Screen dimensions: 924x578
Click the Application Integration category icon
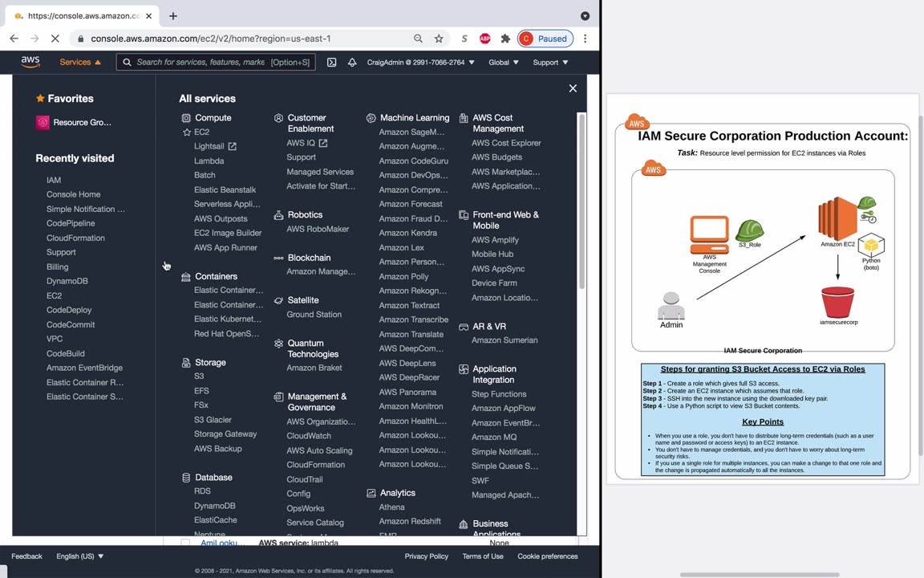coord(464,369)
